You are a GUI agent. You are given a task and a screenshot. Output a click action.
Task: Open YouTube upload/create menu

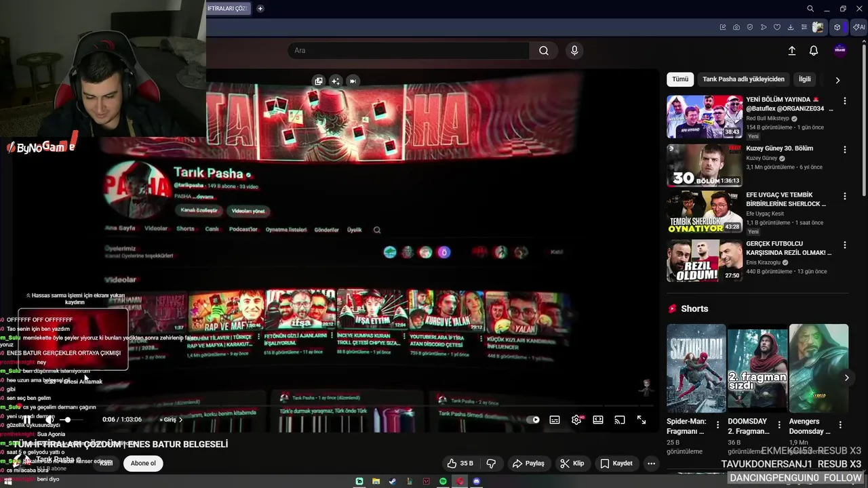791,51
